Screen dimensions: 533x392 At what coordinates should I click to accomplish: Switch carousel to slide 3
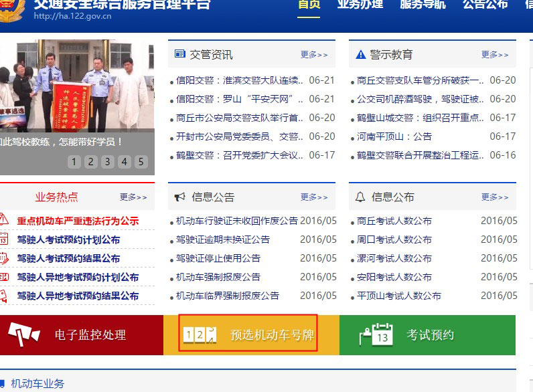tap(107, 162)
